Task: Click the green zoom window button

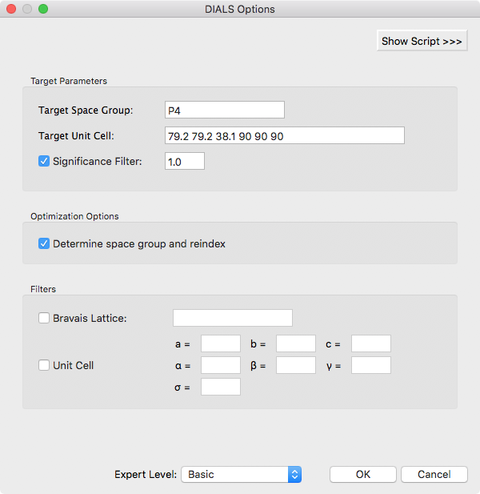Action: click(43, 9)
